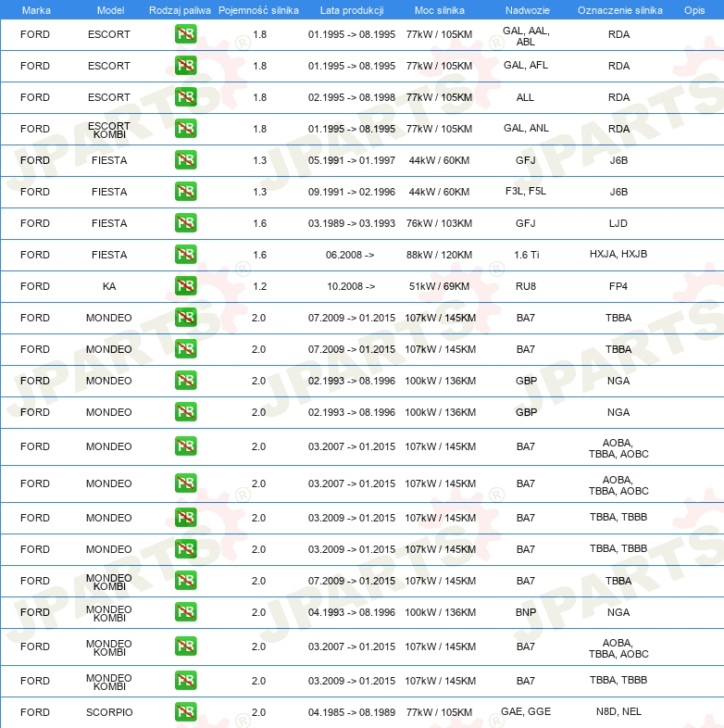The height and width of the screenshot is (728, 724).
Task: Click the fuel icon in the Escort Kombi row
Action: point(186,129)
